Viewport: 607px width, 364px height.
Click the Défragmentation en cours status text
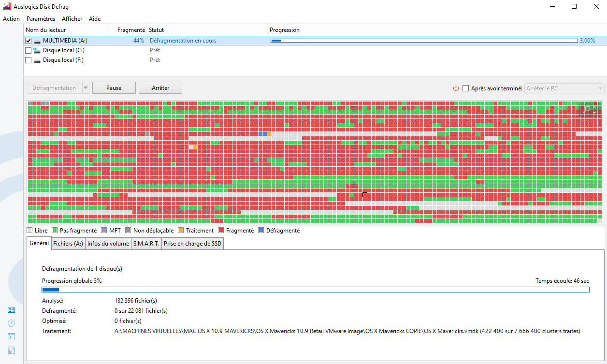(183, 41)
